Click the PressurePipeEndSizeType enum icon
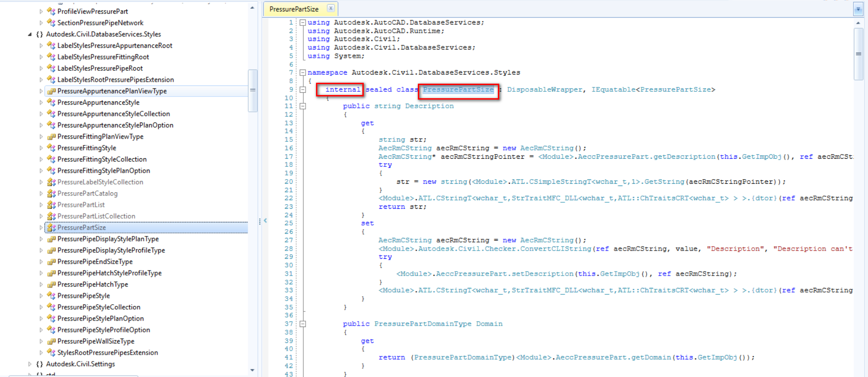The width and height of the screenshot is (868, 377). click(x=51, y=261)
